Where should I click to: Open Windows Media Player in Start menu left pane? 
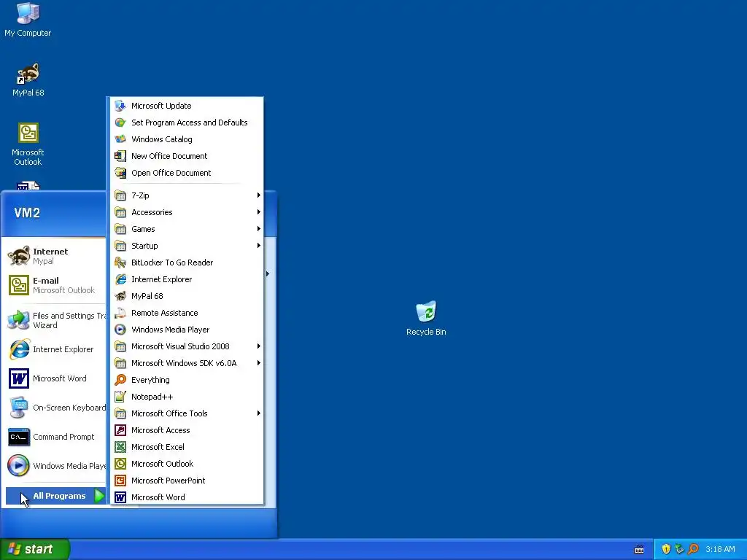pos(55,466)
